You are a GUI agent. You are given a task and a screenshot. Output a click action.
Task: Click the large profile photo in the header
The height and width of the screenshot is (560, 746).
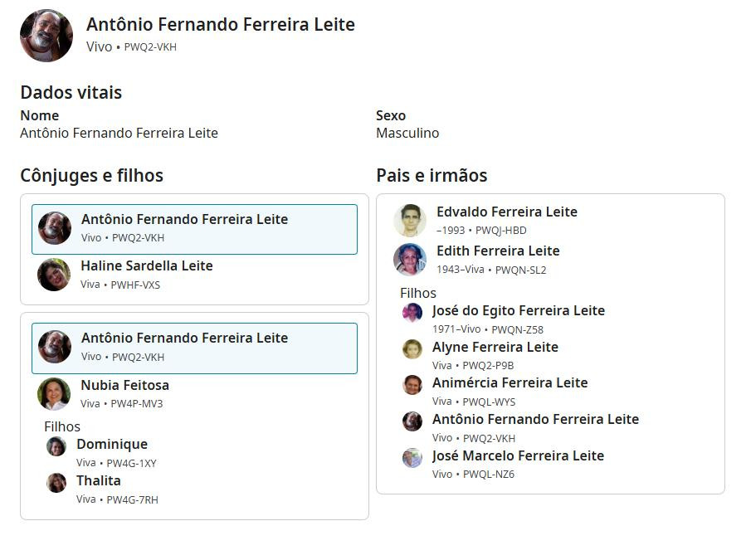click(x=46, y=36)
